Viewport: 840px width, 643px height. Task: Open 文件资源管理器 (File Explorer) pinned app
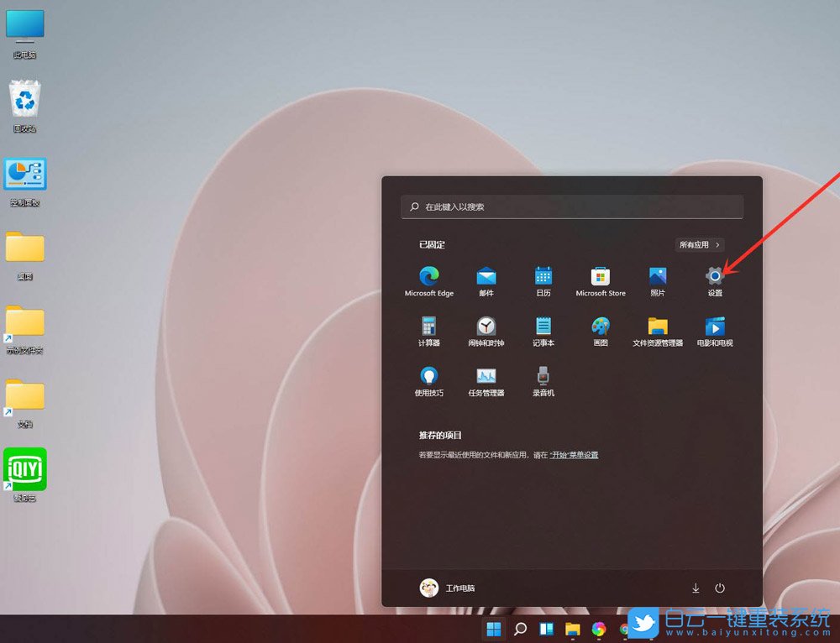[657, 327]
